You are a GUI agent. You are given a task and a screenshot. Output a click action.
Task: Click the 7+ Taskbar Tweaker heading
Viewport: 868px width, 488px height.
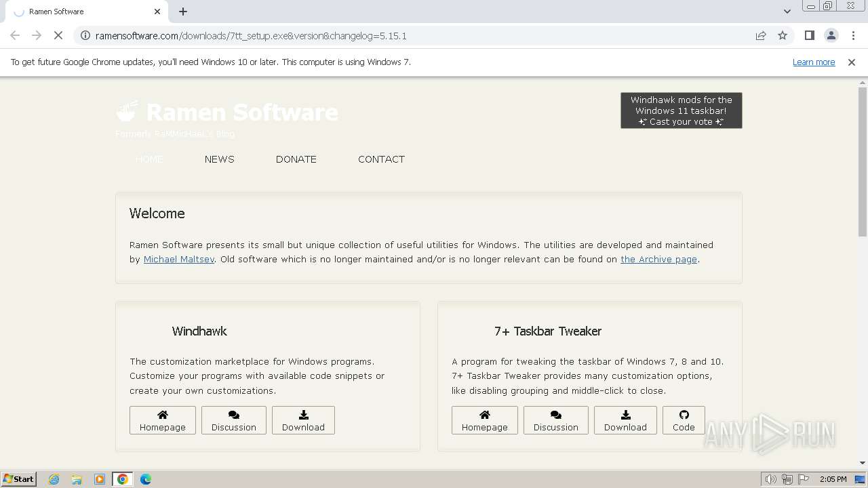tap(548, 331)
